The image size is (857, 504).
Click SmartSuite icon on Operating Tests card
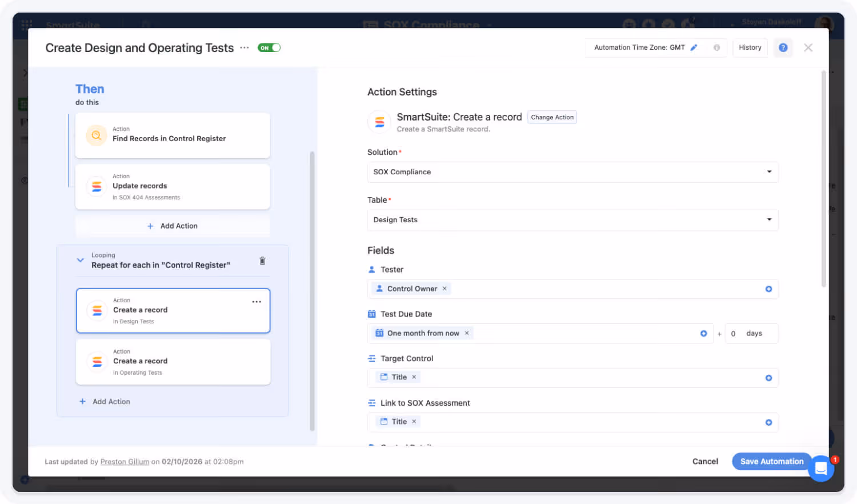pos(97,362)
